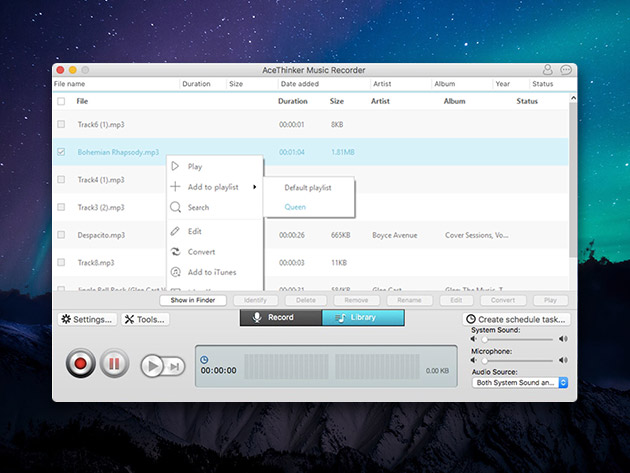Click the pencil icon beside Edit
This screenshot has width=630, height=473.
point(175,231)
